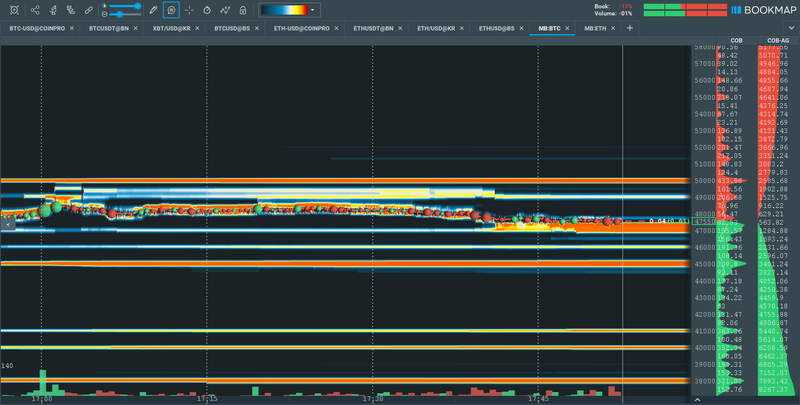The width and height of the screenshot is (800, 405).
Task: Click the 17:15 time axis label
Action: tap(207, 399)
